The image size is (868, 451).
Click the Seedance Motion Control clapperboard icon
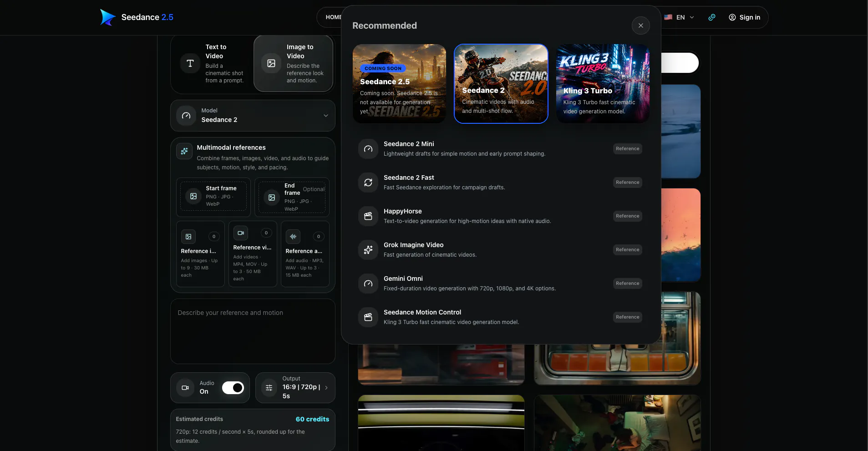(x=368, y=317)
